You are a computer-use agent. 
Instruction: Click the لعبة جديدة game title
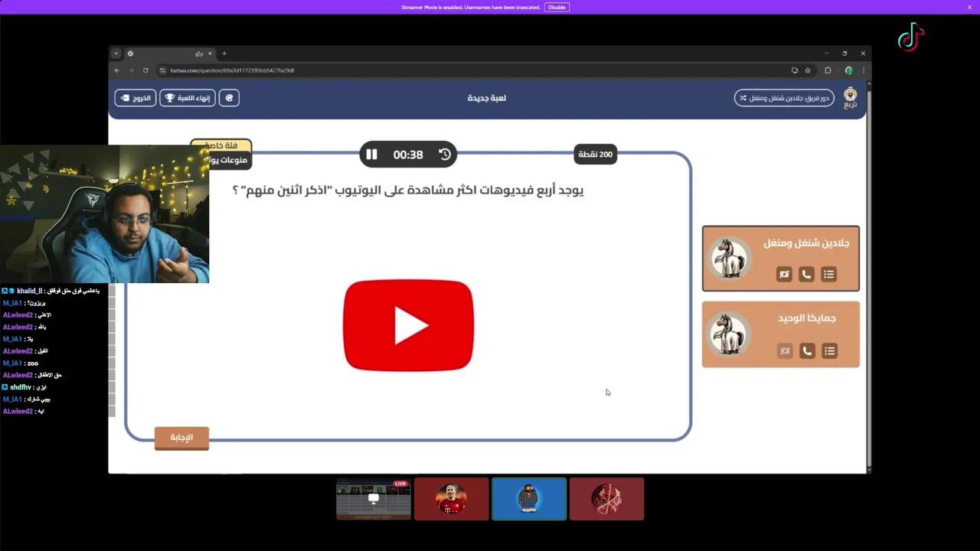coord(487,98)
